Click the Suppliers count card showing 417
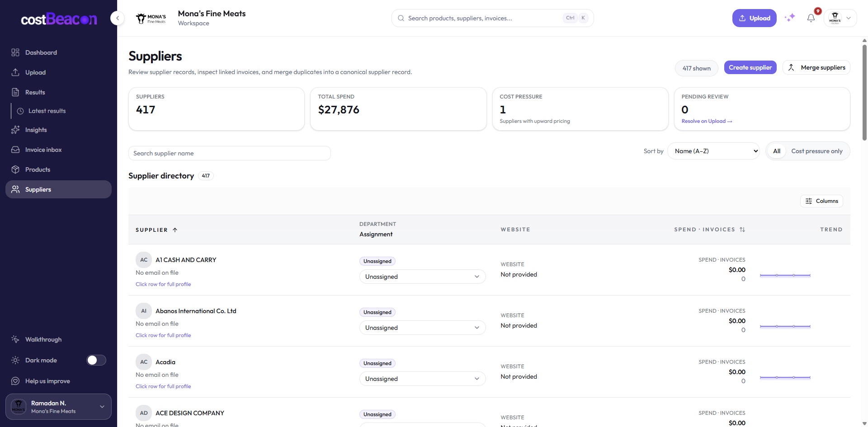This screenshot has width=868, height=427. 217,109
